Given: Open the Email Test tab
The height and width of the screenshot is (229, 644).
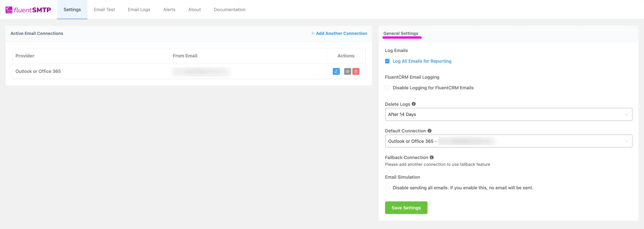Looking at the screenshot, I should click(104, 10).
